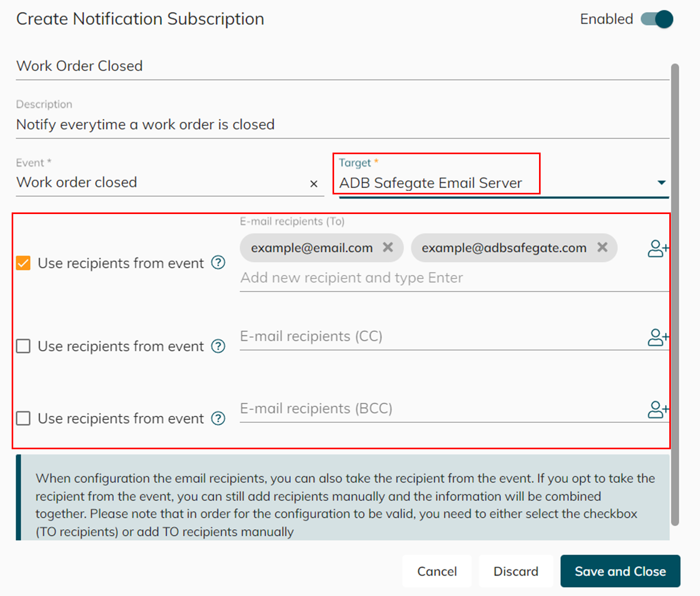Cancel the notification subscription dialog
The image size is (700, 596).
[437, 571]
